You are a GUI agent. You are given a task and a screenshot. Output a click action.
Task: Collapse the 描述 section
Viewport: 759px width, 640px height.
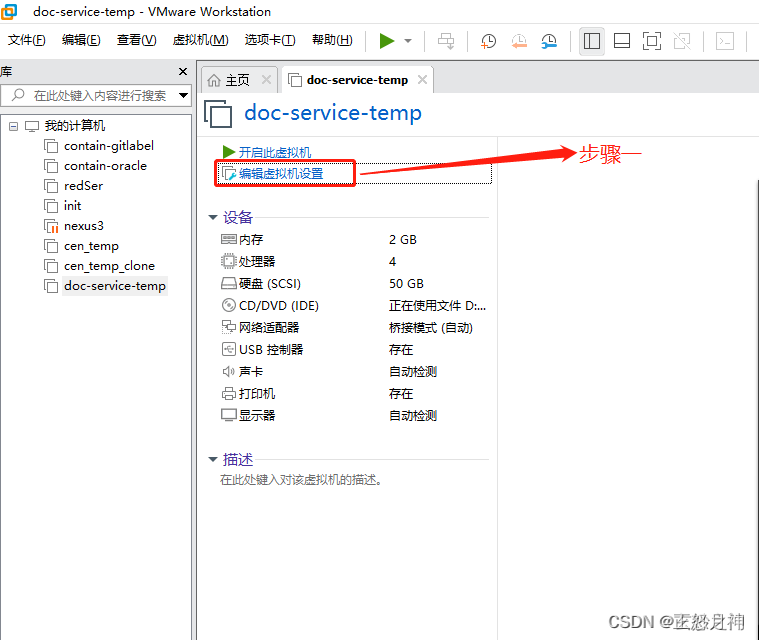pyautogui.click(x=213, y=459)
